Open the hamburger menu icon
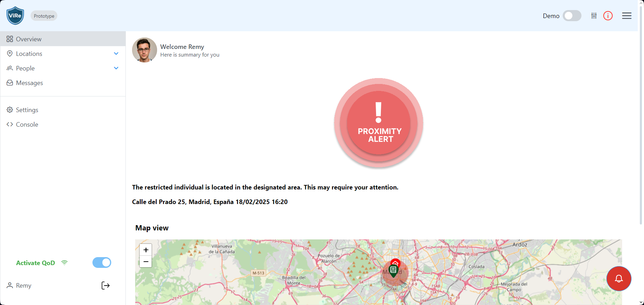The image size is (644, 305). 627,16
